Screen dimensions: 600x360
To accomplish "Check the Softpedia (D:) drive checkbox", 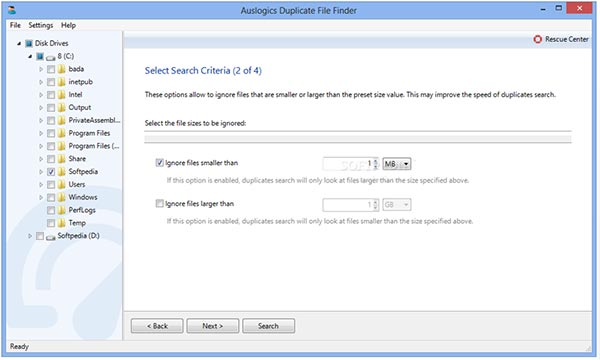I will (x=40, y=236).
